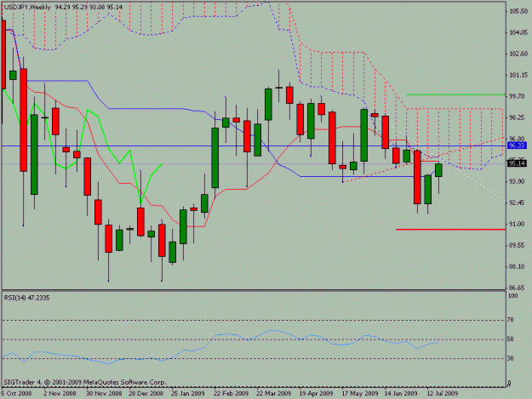This screenshot has width=532, height=399.
Task: Click the 88.10 price axis value
Action: 518,266
